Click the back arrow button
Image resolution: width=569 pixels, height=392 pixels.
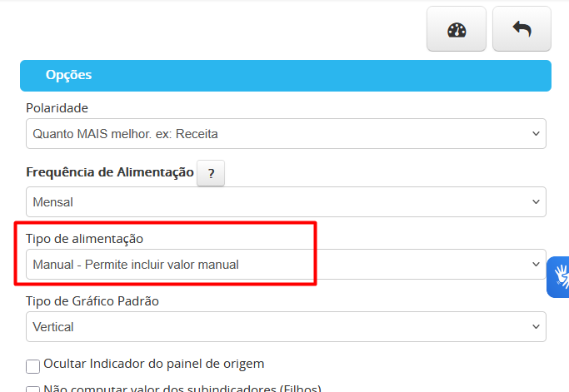pyautogui.click(x=522, y=30)
